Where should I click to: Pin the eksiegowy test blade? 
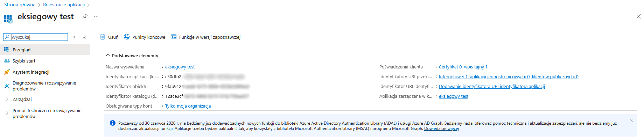[x=85, y=16]
